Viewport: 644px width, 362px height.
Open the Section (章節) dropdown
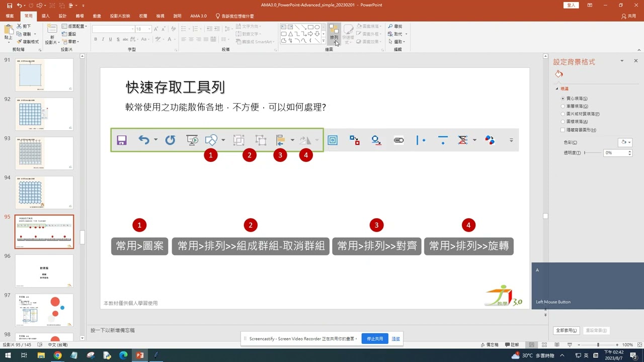tap(70, 42)
